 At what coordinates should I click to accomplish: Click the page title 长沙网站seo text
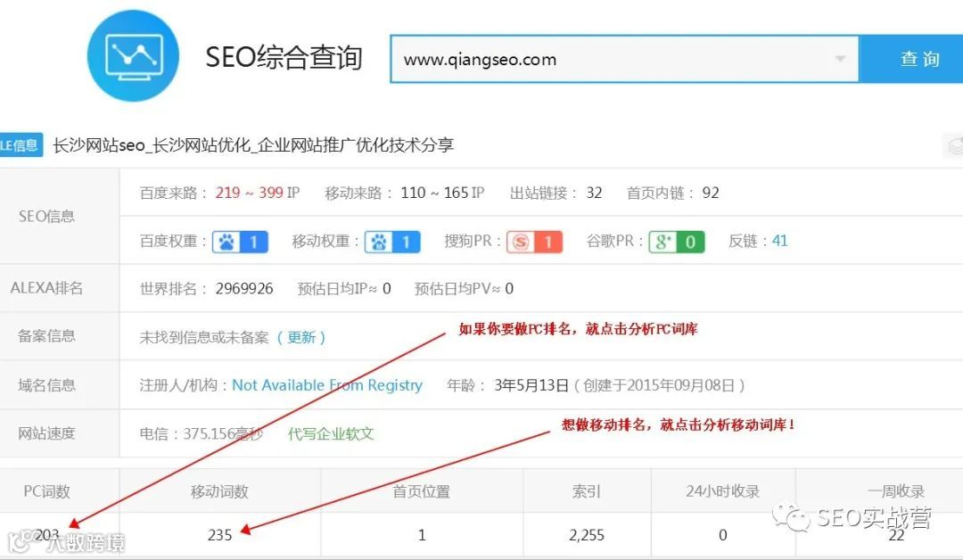253,145
